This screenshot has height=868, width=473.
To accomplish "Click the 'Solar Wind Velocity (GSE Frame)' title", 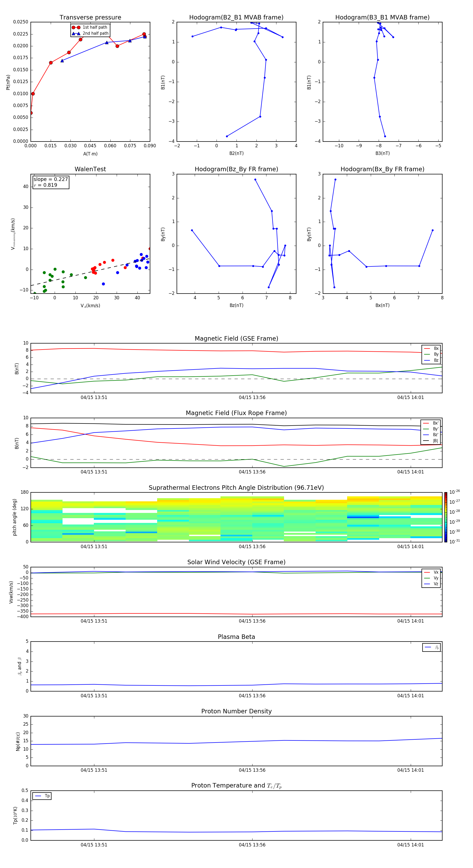I will pyautogui.click(x=236, y=562).
